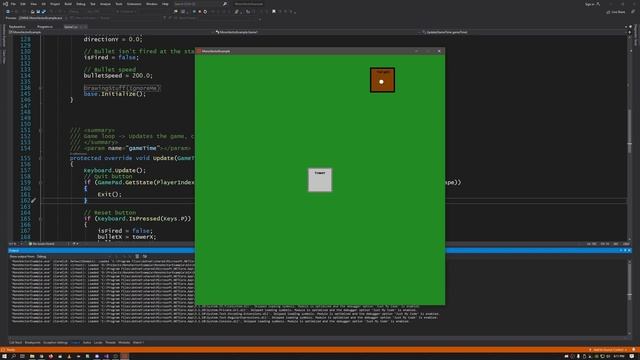Click the taskbar search icon

click(x=13, y=356)
